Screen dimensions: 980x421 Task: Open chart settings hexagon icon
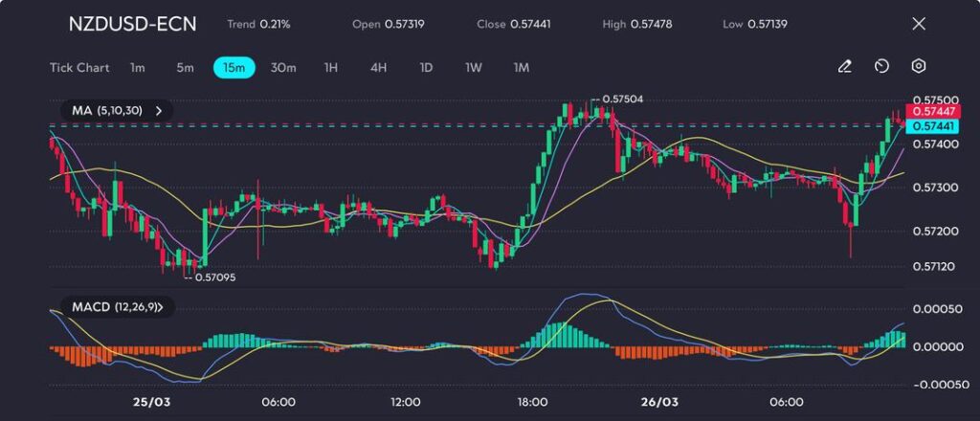919,67
